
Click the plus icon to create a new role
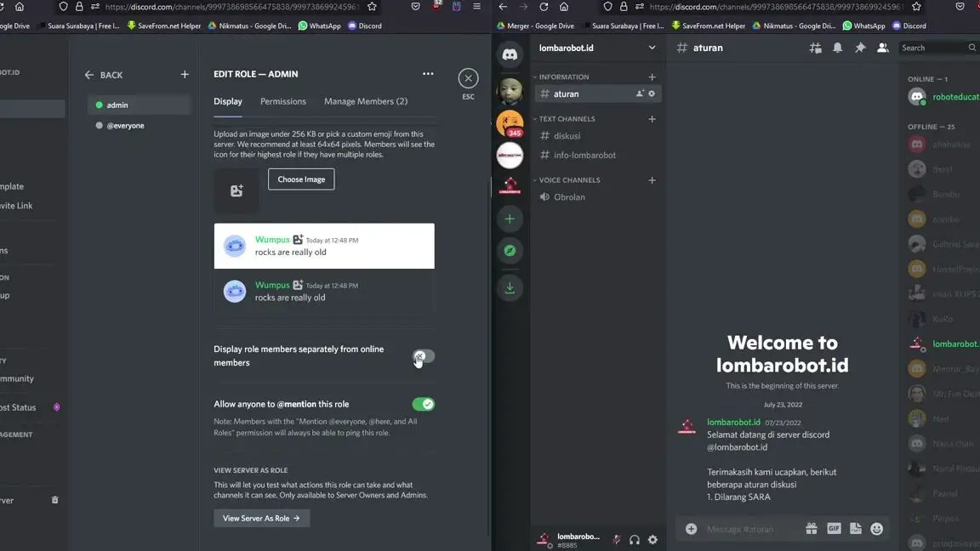pyautogui.click(x=185, y=74)
